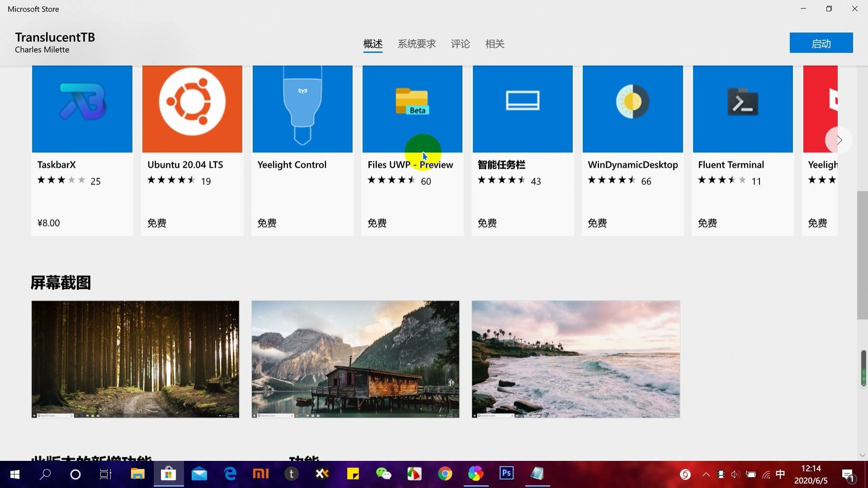Open Cortana from the taskbar
The image size is (868, 488).
click(x=75, y=474)
